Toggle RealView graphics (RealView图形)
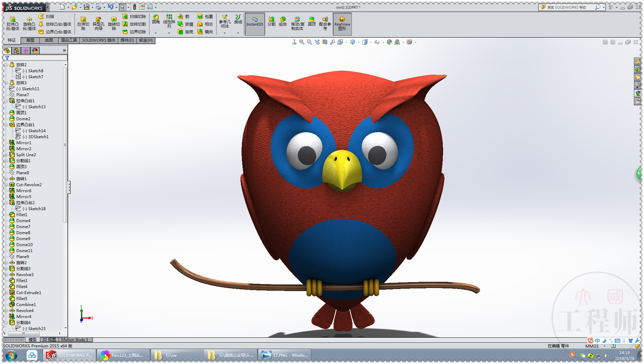 coord(342,24)
